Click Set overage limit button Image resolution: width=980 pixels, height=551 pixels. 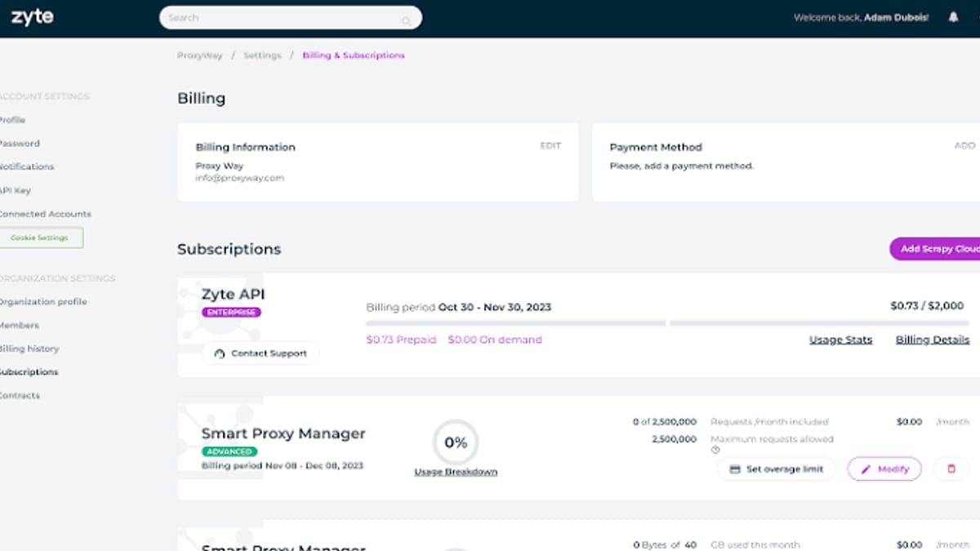click(777, 469)
